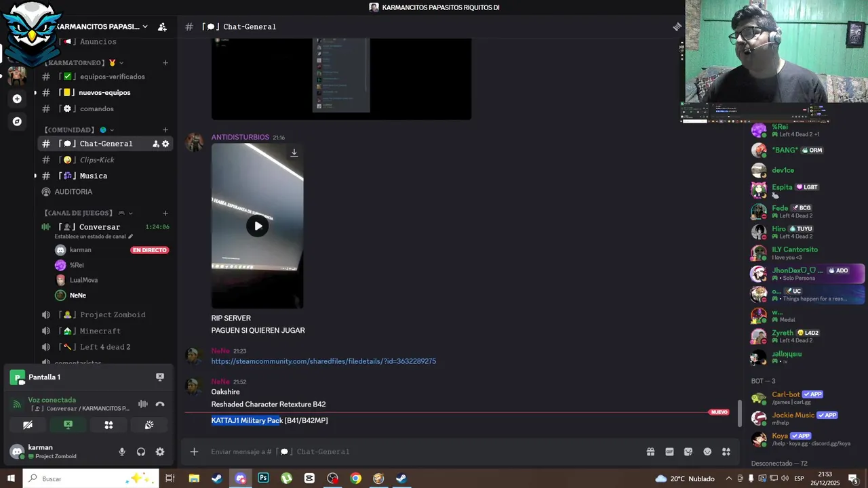Open the Discover servers compass icon

pyautogui.click(x=17, y=121)
